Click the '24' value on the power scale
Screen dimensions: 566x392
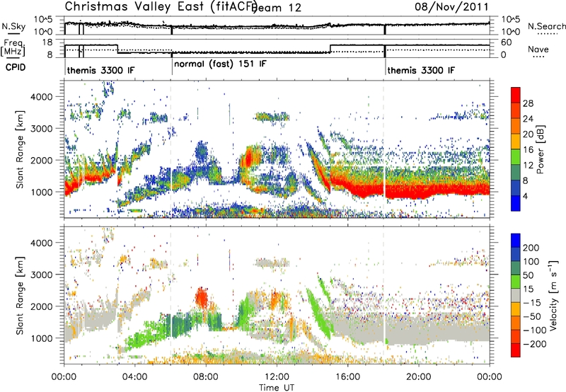[528, 119]
